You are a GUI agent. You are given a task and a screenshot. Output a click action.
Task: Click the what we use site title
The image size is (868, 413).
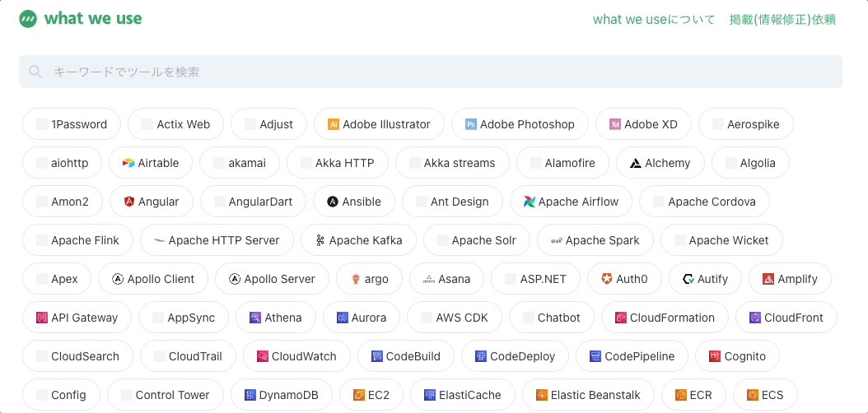coord(93,19)
